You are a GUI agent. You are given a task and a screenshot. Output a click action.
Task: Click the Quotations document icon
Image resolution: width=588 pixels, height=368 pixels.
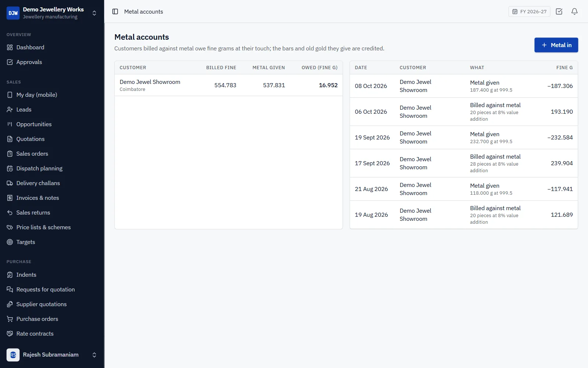[10, 139]
